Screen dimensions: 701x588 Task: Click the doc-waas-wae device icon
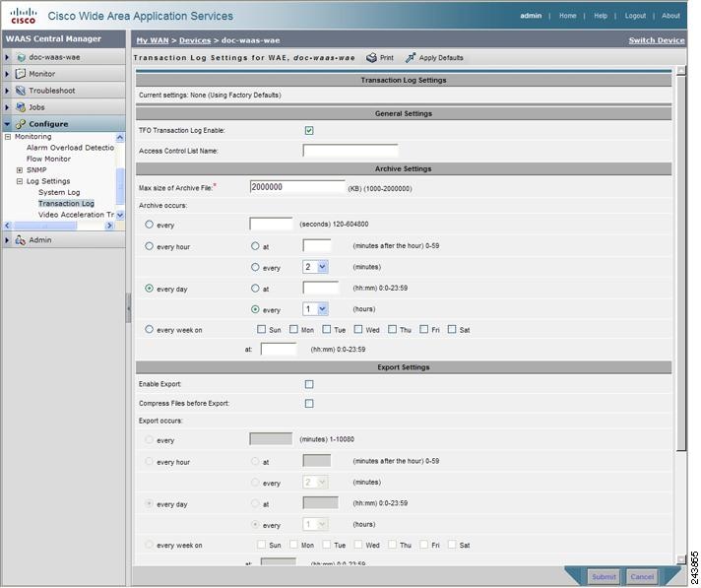point(21,57)
